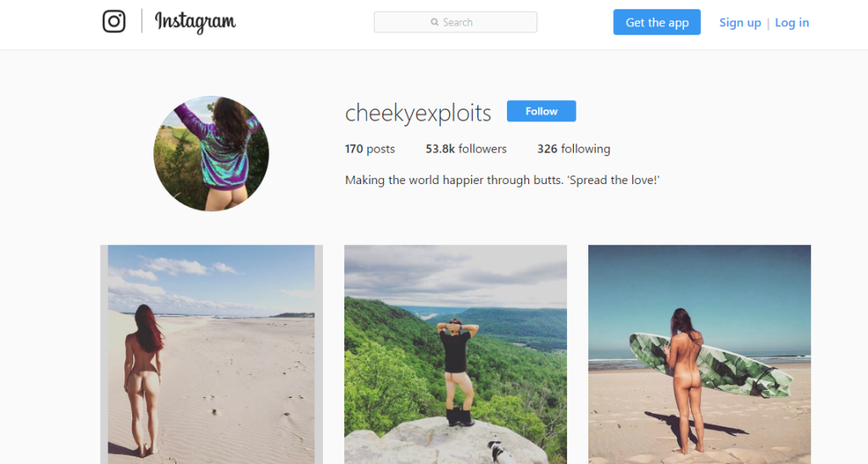Open the first post with sand dunes
The image size is (868, 464).
[211, 355]
